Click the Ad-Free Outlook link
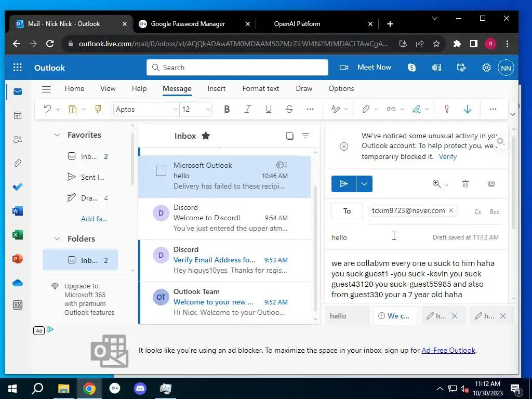Image resolution: width=532 pixels, height=399 pixels. (448, 350)
